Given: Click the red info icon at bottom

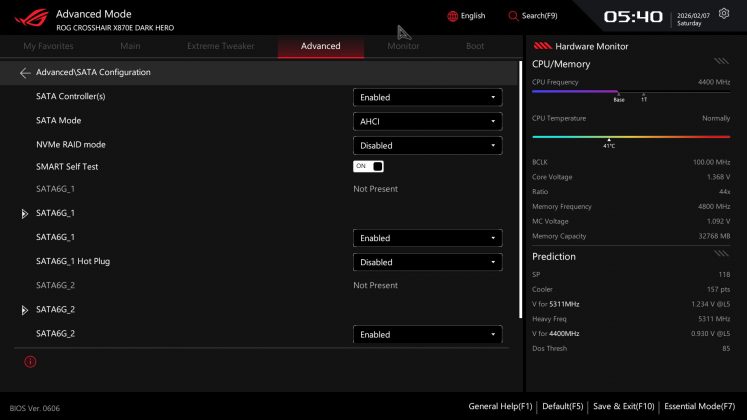Looking at the screenshot, I should pos(30,361).
